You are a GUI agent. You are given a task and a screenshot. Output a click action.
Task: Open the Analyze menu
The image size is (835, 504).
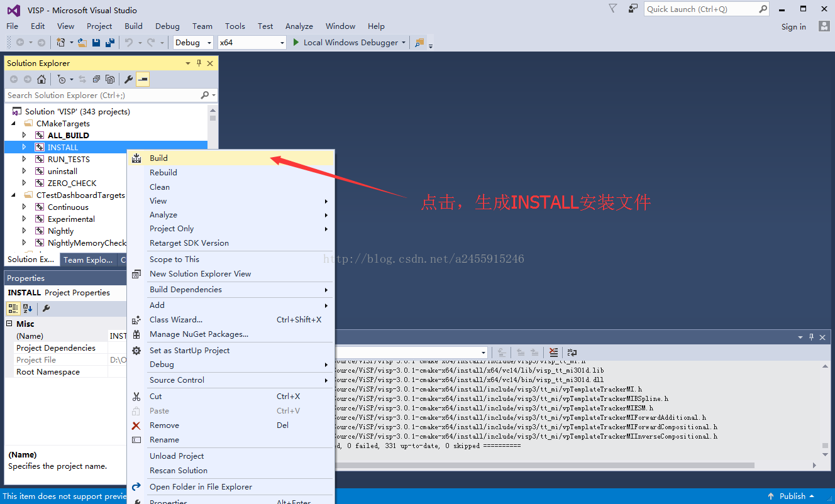[299, 26]
